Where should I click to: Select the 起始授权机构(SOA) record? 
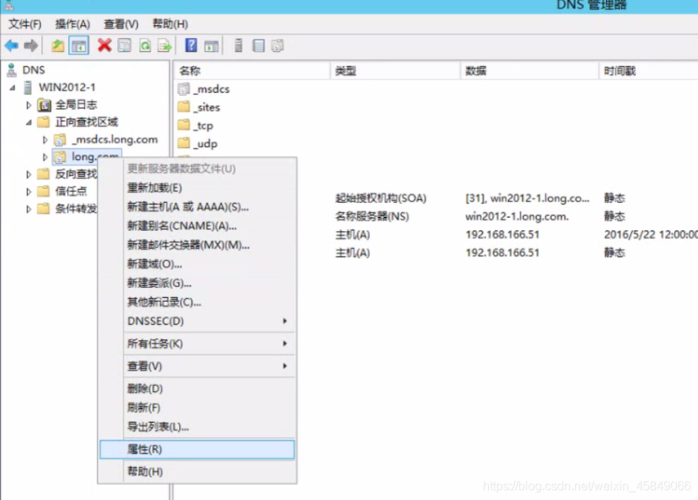click(x=381, y=199)
